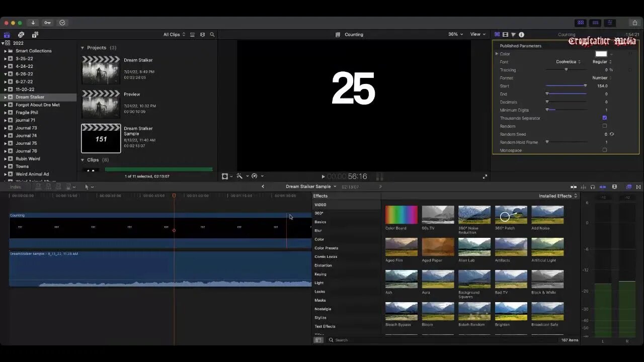The width and height of the screenshot is (644, 362).
Task: Select the Stylize effects category
Action: point(320,318)
